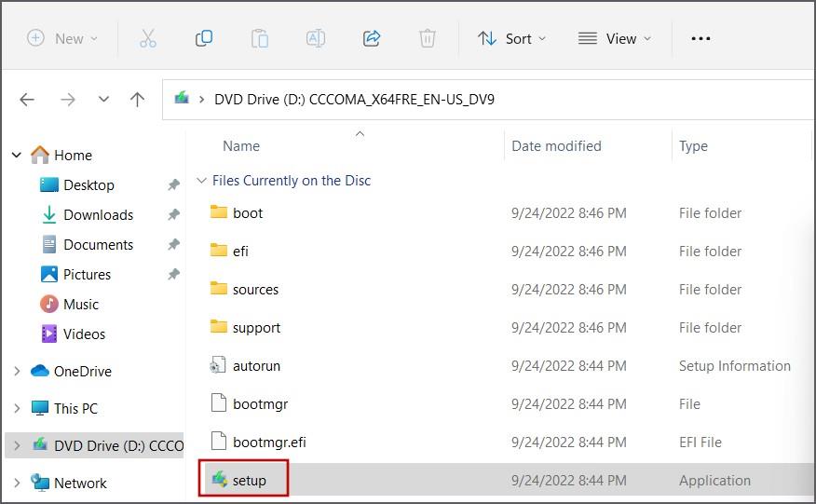Viewport: 816px width, 504px height.
Task: Select the autorun setup information file
Action: [x=256, y=366]
